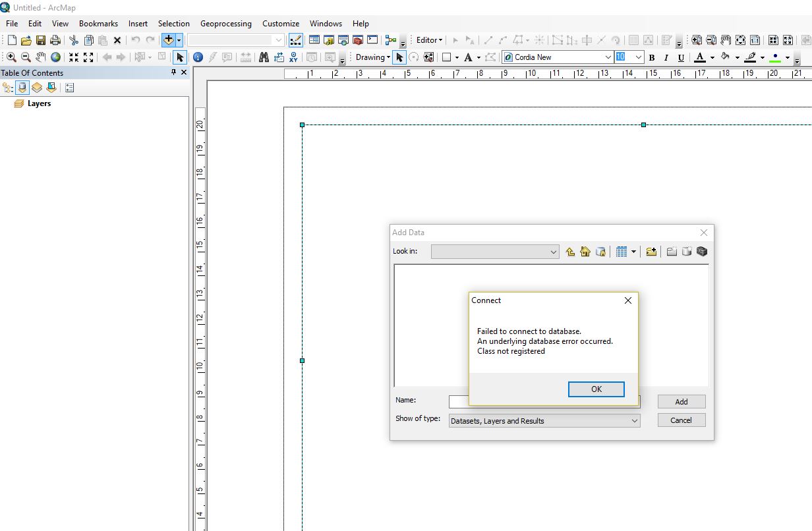Click the Add Data toolbar button
This screenshot has height=531, width=812.
[168, 40]
